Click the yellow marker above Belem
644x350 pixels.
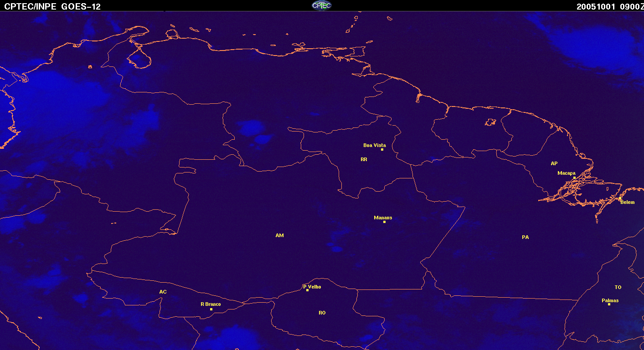[620, 198]
